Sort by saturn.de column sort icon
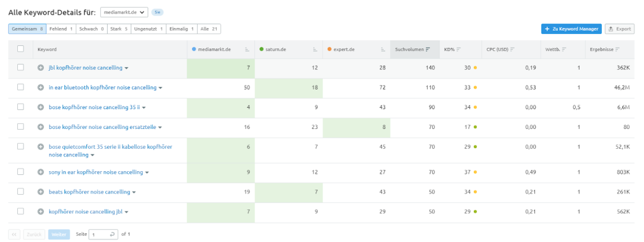The image size is (644, 242). pos(315,49)
